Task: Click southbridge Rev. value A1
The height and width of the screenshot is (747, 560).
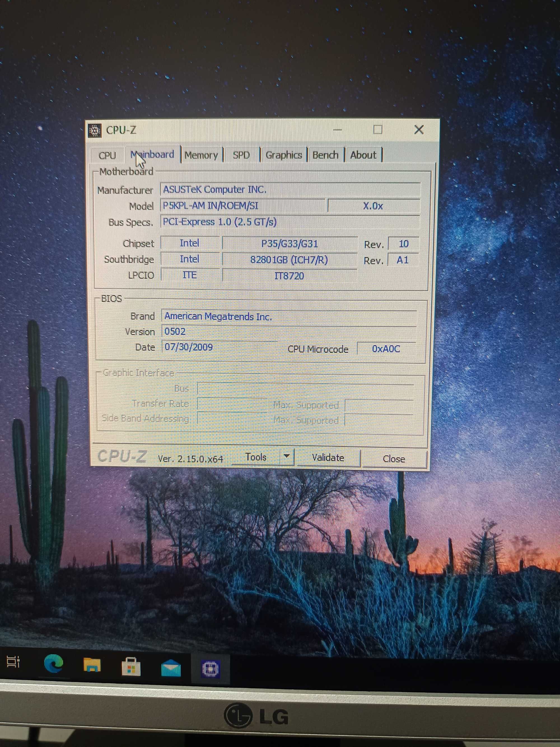Action: coord(403,260)
